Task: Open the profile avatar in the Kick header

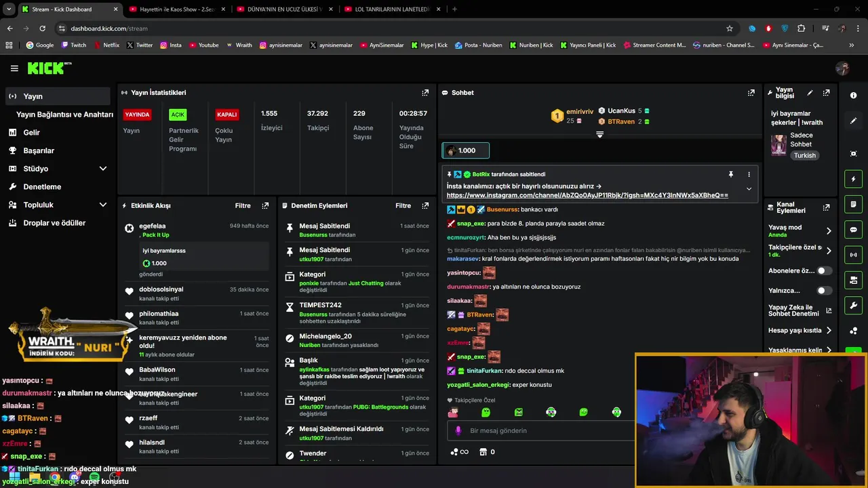Action: [x=842, y=68]
